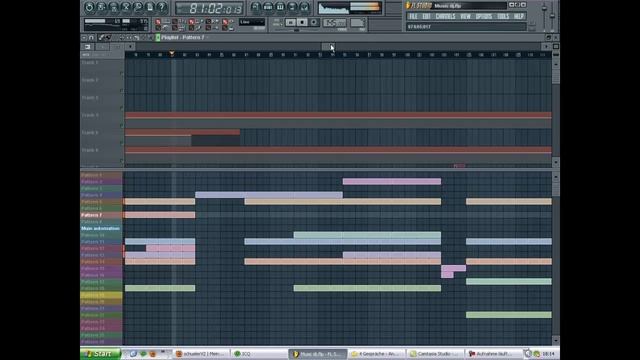
Task: Click the Stop transport button
Action: click(302, 22)
